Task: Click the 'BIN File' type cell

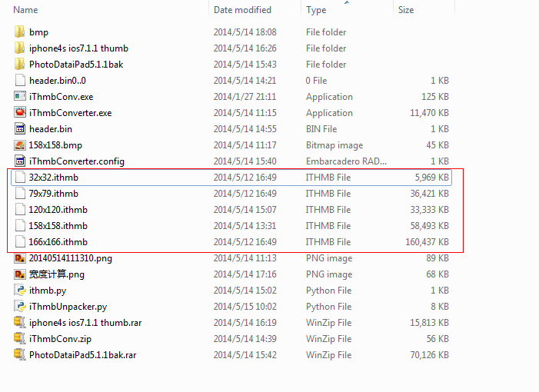Action: (x=321, y=129)
